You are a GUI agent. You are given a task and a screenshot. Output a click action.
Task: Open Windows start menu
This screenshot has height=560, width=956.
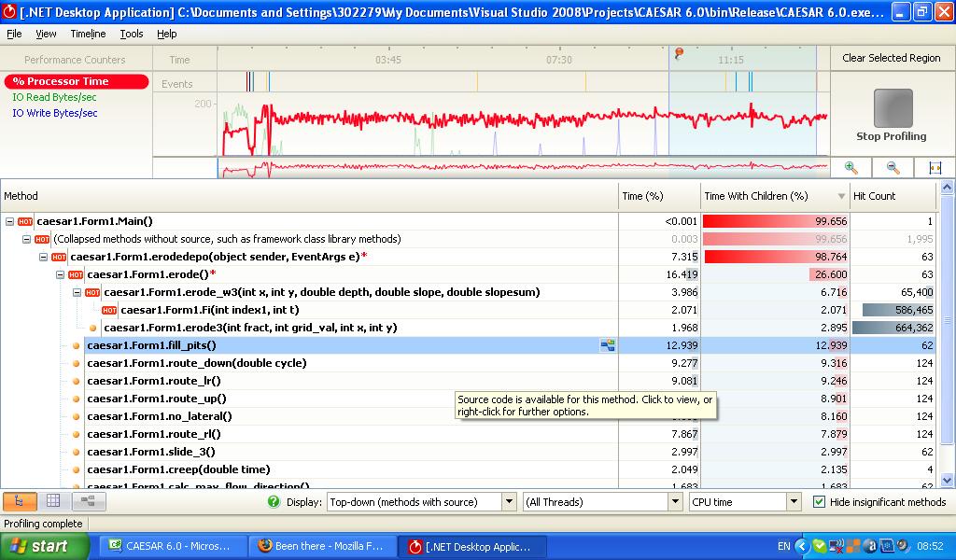click(44, 546)
